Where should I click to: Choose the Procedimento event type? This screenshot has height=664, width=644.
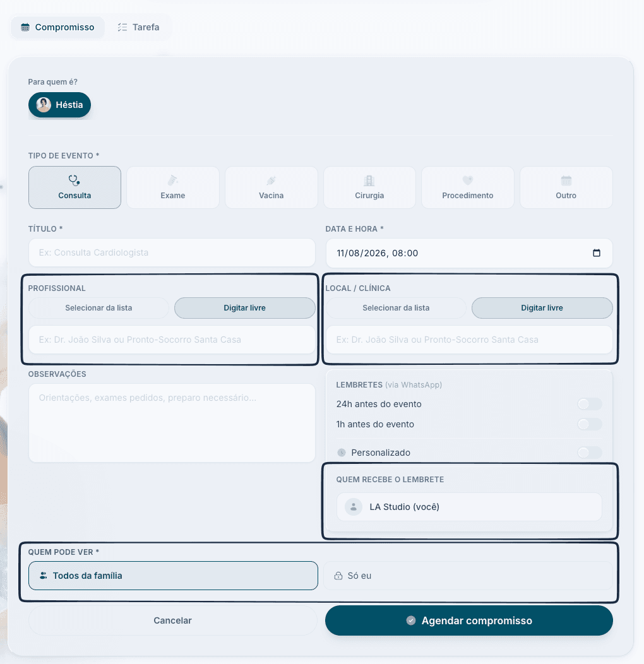click(468, 187)
